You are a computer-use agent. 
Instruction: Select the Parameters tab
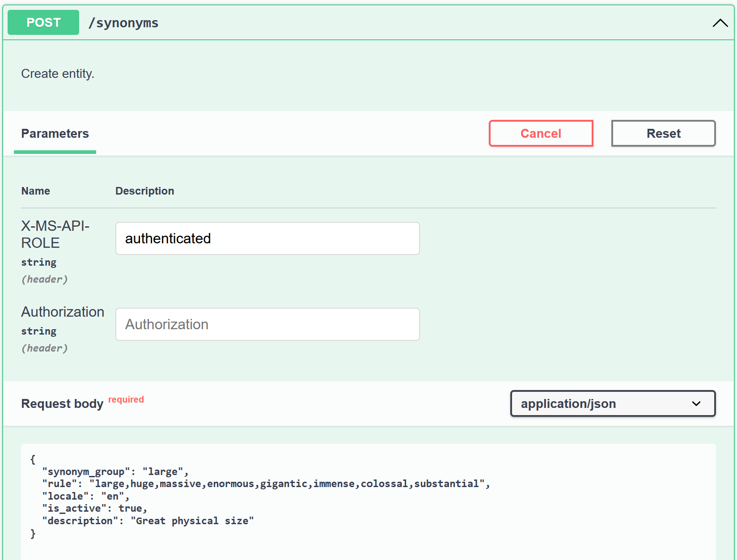55,134
